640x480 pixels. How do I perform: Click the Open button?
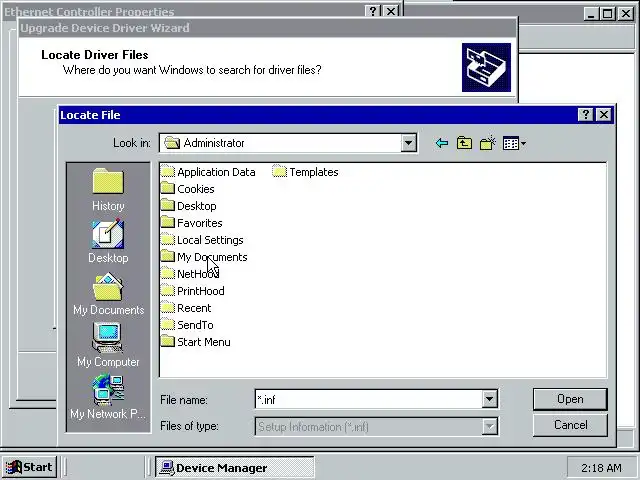click(570, 399)
